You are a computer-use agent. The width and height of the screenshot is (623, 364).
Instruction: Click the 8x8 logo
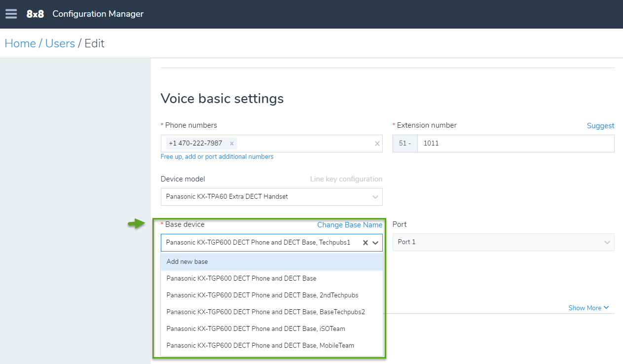click(x=35, y=14)
